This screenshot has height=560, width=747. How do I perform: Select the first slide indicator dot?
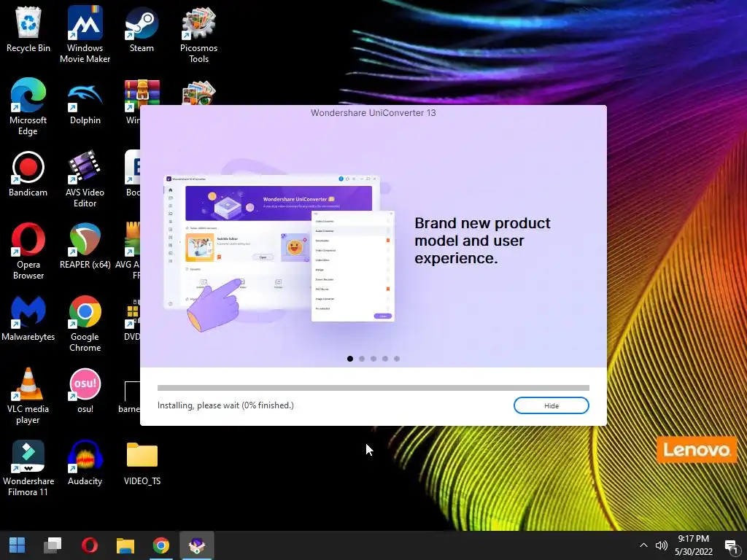350,359
